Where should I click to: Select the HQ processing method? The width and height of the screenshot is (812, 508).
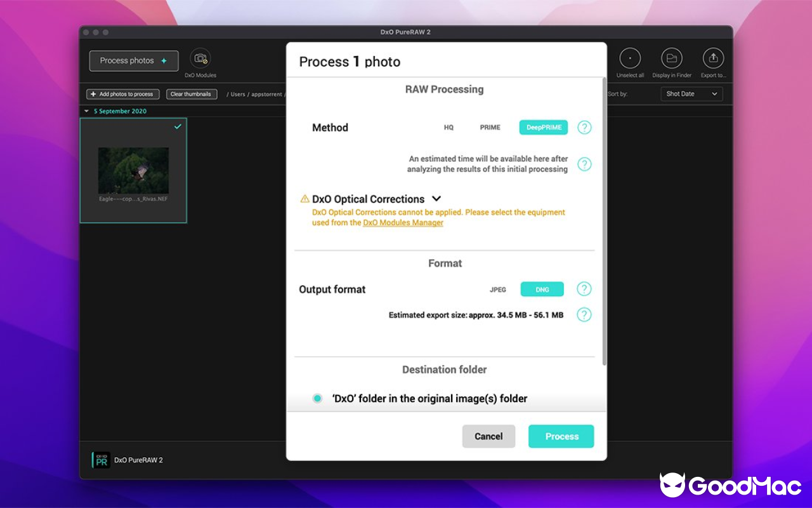pyautogui.click(x=449, y=128)
